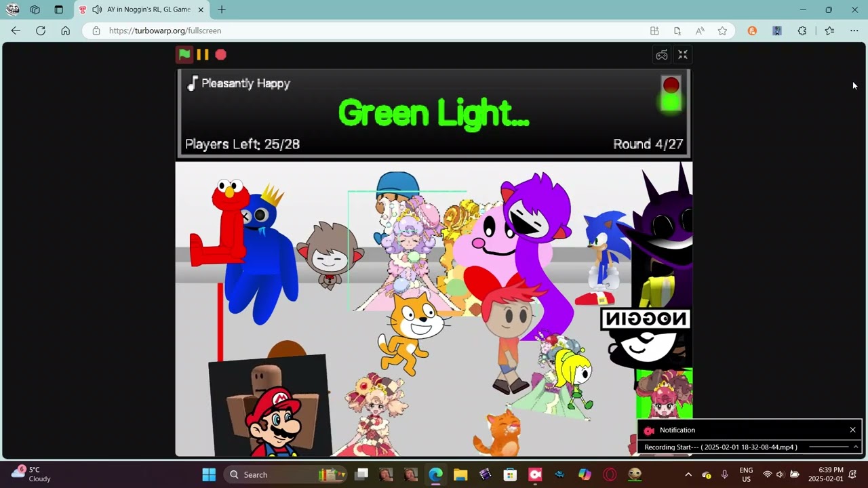Open Microsoft Edge from the taskbar

click(435, 474)
